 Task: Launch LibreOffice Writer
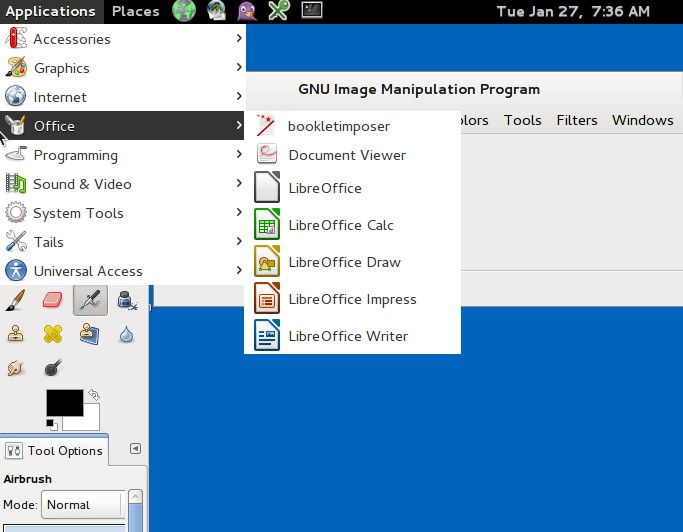[352, 336]
